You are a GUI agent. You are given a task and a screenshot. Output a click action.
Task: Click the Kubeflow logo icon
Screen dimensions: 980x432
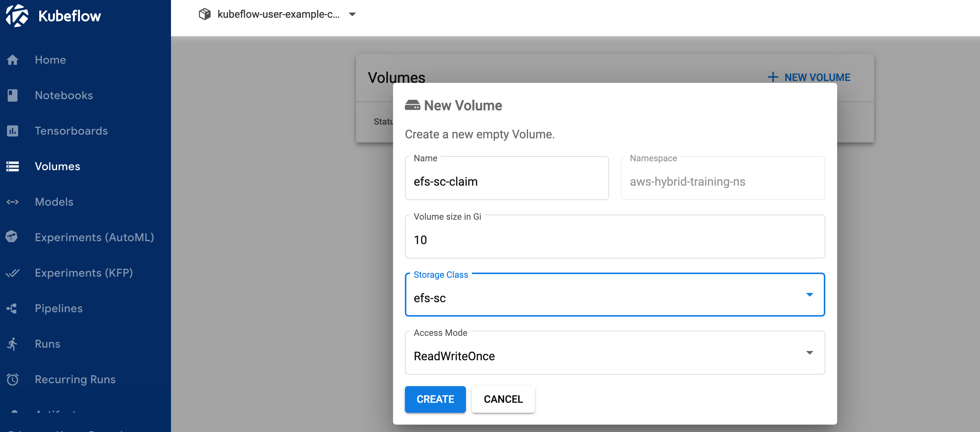[x=17, y=16]
